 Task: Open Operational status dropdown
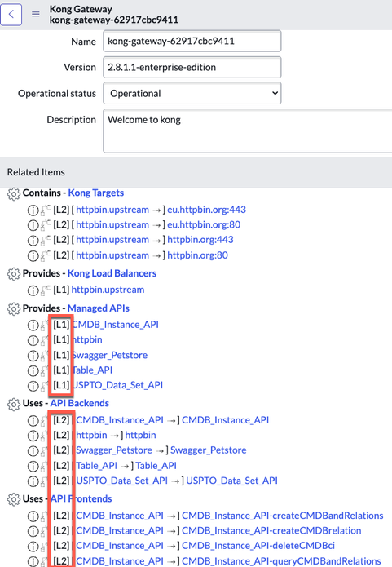[192, 93]
